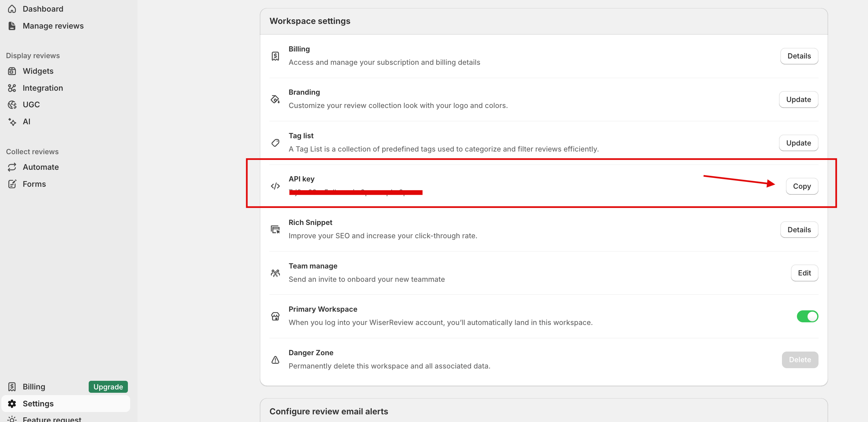Open Feature request sidebar item
This screenshot has width=868, height=422.
pos(52,419)
